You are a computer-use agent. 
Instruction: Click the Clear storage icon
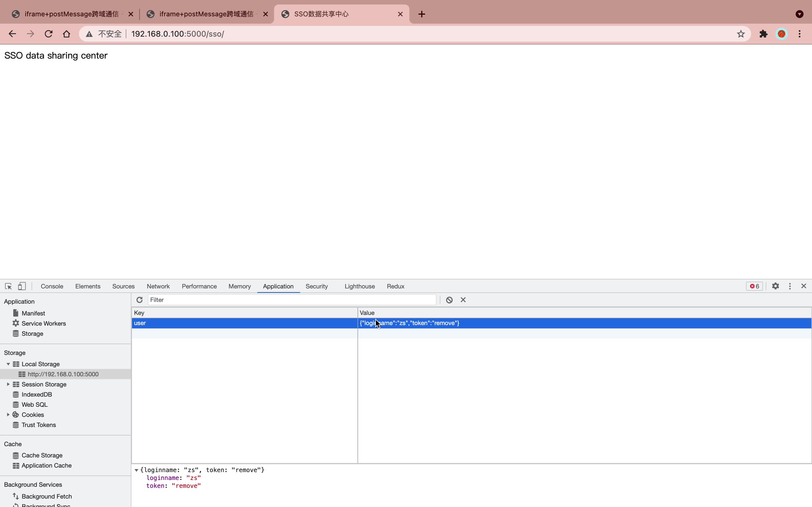coord(449,300)
